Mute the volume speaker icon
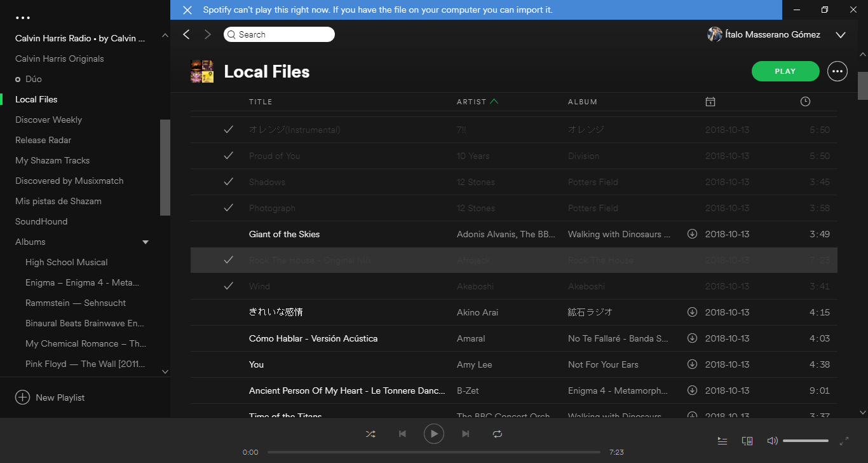868x463 pixels. pos(772,441)
